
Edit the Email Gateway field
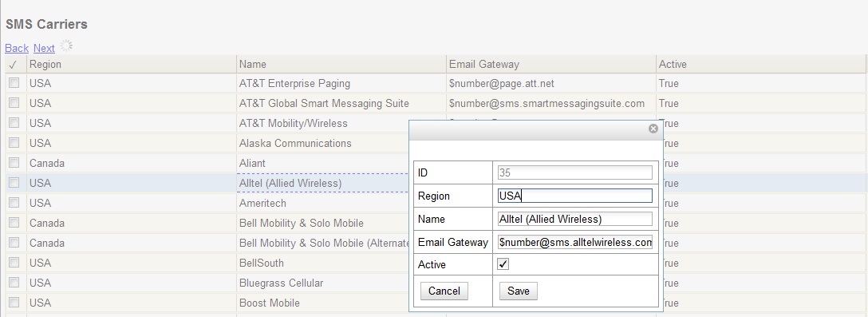click(574, 242)
